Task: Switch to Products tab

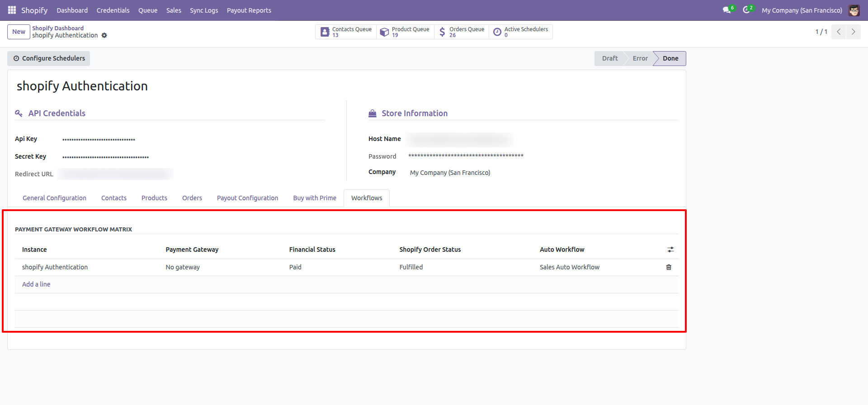Action: (154, 198)
